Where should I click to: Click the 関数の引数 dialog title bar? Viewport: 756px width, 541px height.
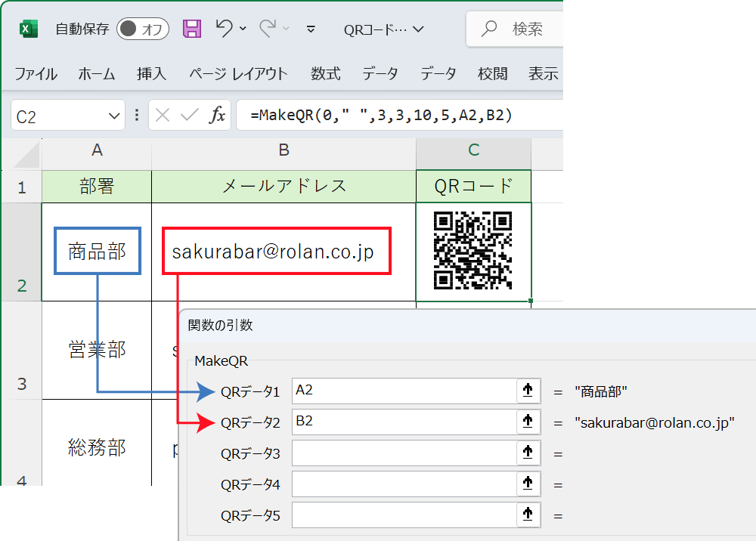[467, 326]
